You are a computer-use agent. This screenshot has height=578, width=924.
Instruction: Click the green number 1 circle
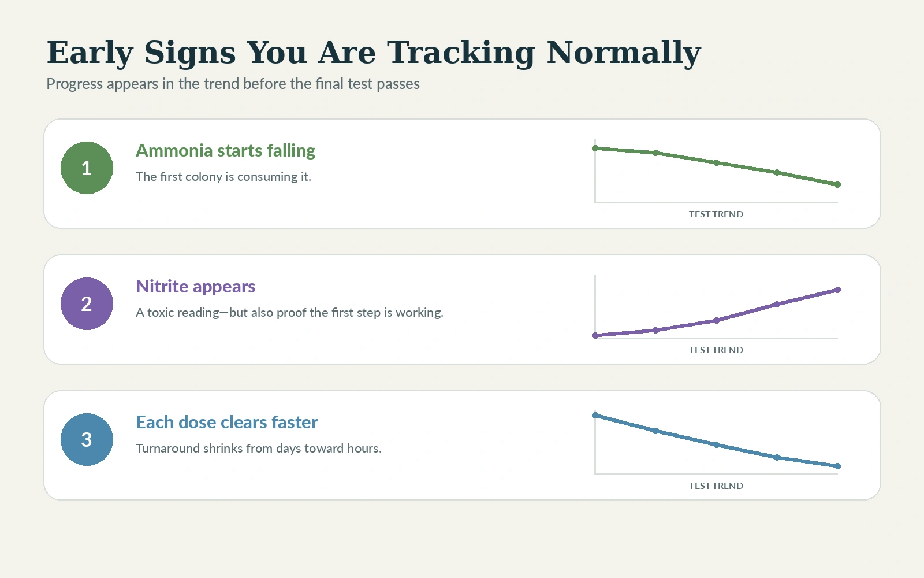(87, 168)
